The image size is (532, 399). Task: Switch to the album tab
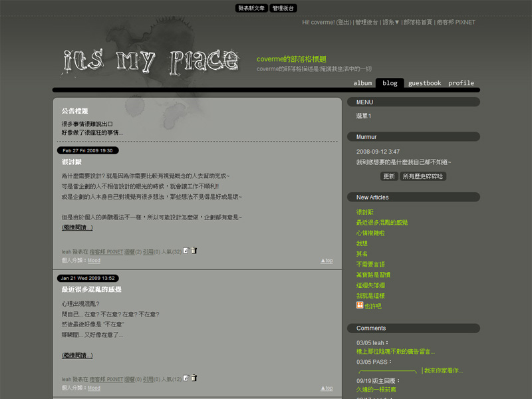tap(362, 83)
